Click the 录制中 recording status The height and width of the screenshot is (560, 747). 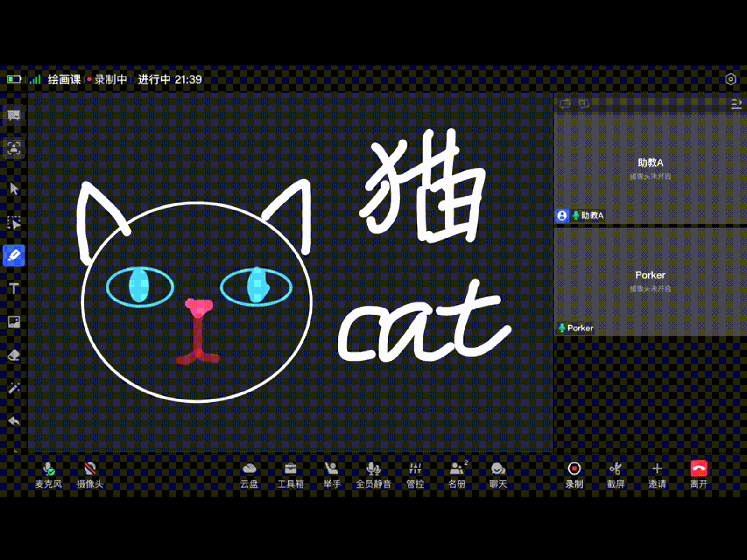(107, 79)
